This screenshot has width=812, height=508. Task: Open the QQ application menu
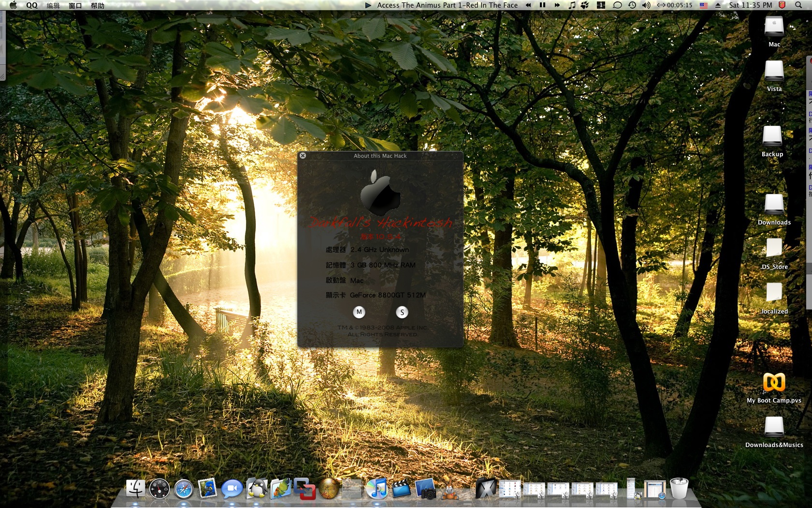pos(32,5)
